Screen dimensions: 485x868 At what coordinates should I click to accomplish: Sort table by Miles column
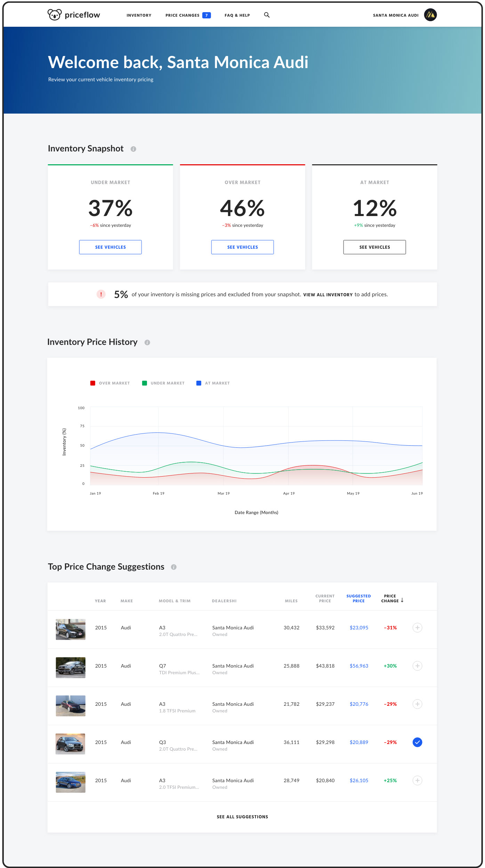tap(291, 601)
